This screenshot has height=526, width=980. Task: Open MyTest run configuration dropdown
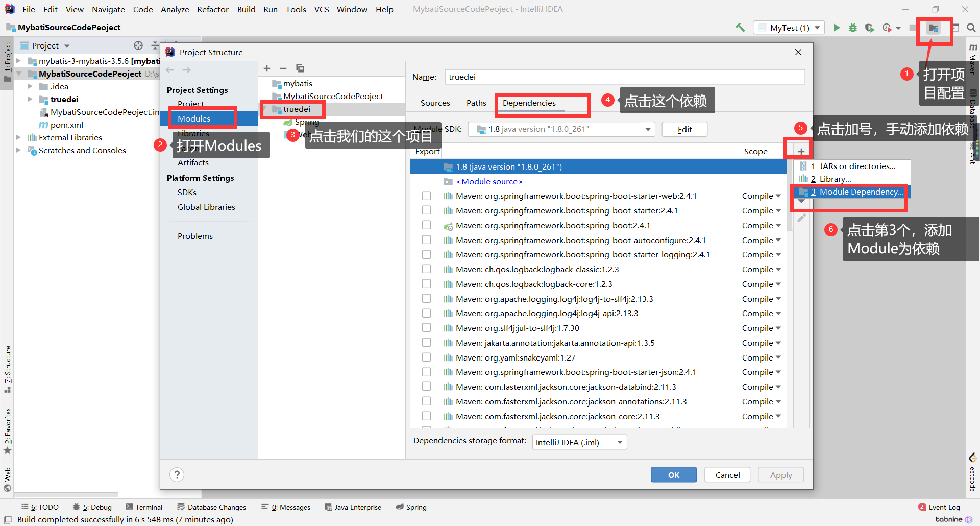pos(789,28)
